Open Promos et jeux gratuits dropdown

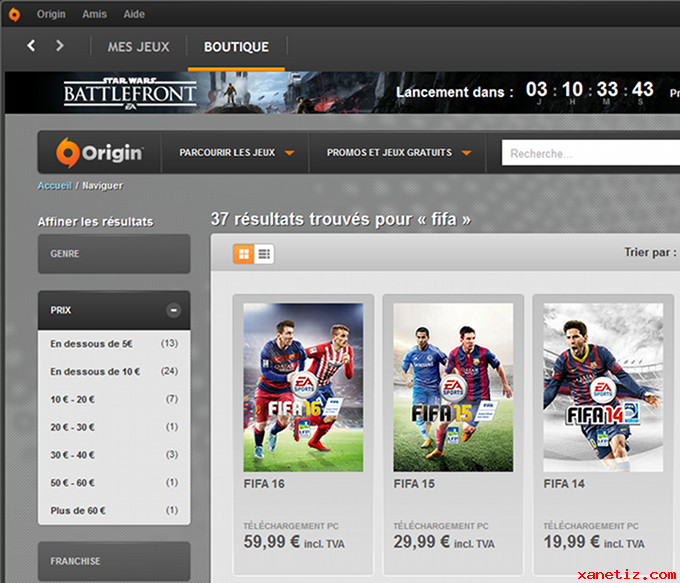399,153
